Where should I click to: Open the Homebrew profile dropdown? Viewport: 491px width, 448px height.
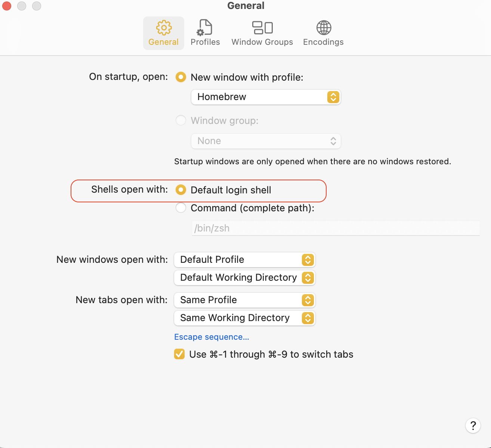coord(266,97)
